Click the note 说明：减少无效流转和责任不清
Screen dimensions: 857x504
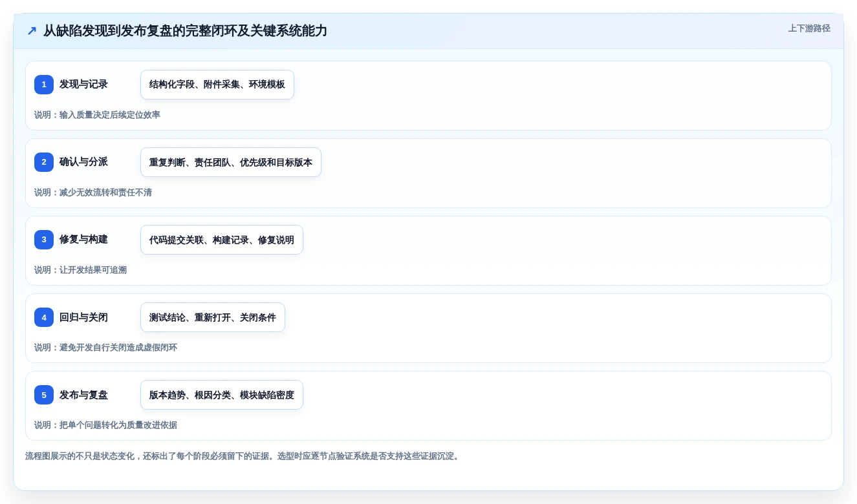point(93,193)
